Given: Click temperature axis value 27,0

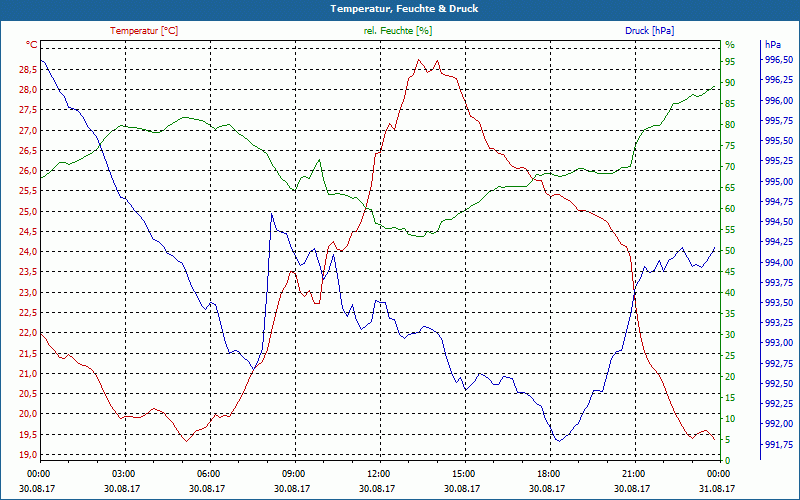Looking at the screenshot, I should (28, 131).
